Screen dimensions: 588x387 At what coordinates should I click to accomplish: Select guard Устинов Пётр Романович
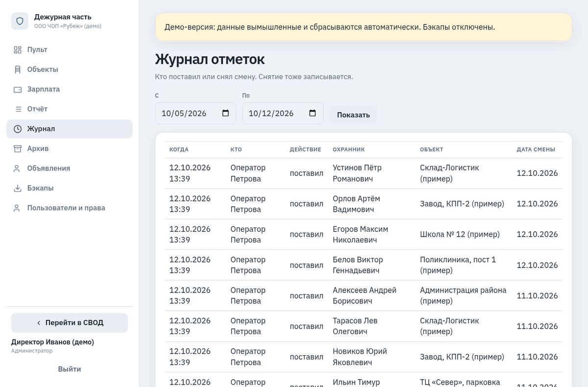tap(357, 173)
